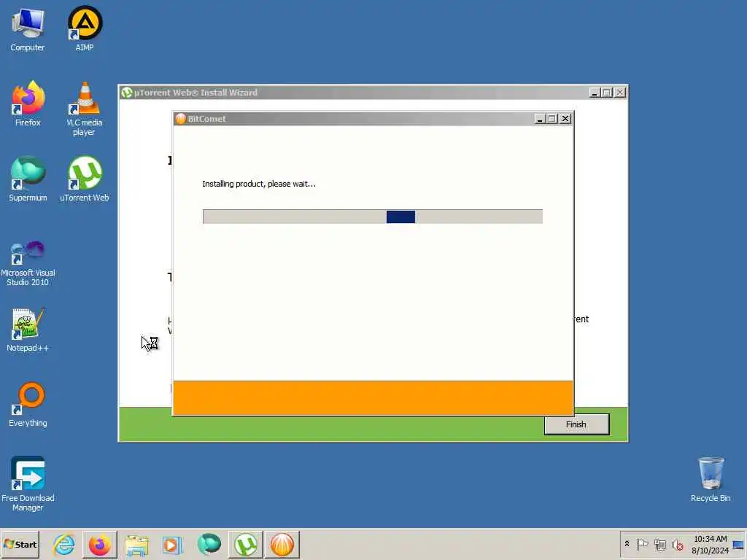Select the Recycle Bin icon
Image resolution: width=747 pixels, height=560 pixels.
(711, 480)
